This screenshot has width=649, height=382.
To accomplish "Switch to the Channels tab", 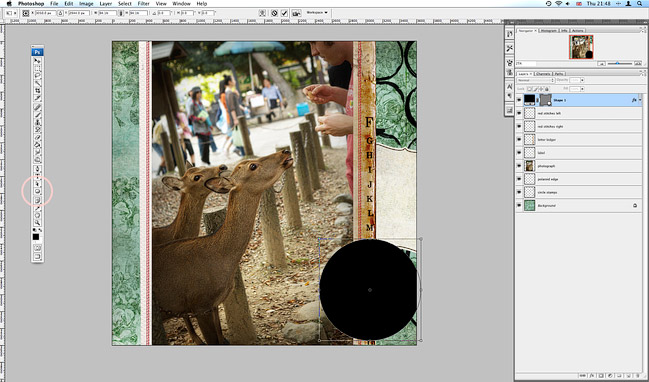I will (543, 74).
